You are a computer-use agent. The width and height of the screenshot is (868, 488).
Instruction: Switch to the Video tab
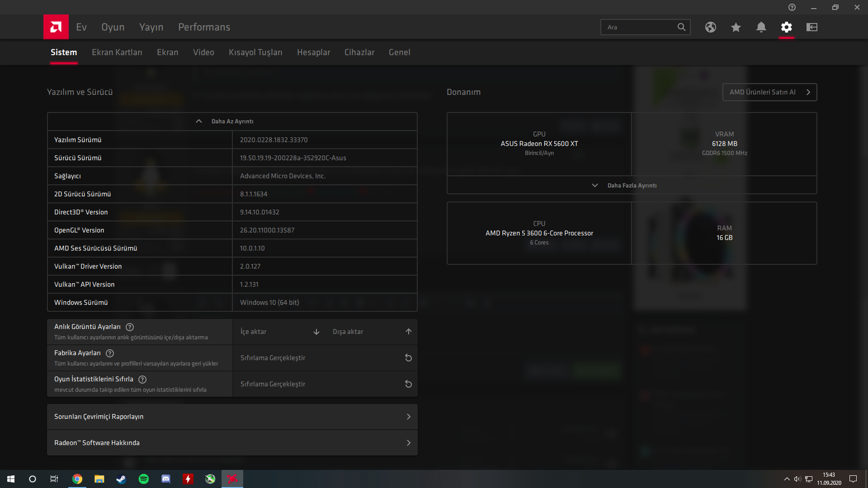tap(203, 52)
